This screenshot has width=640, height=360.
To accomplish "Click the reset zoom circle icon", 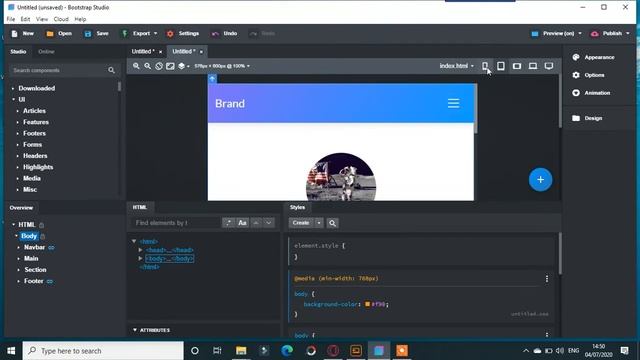I will pyautogui.click(x=159, y=66).
